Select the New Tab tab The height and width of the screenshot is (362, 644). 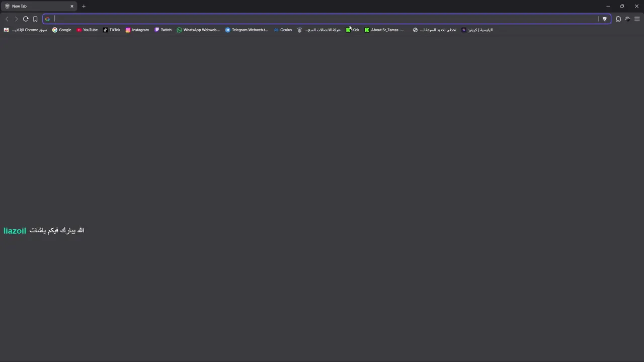tap(39, 6)
